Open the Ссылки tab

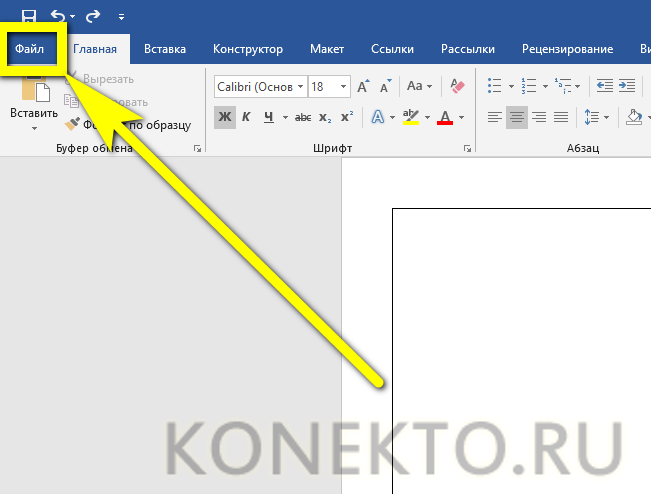392,49
